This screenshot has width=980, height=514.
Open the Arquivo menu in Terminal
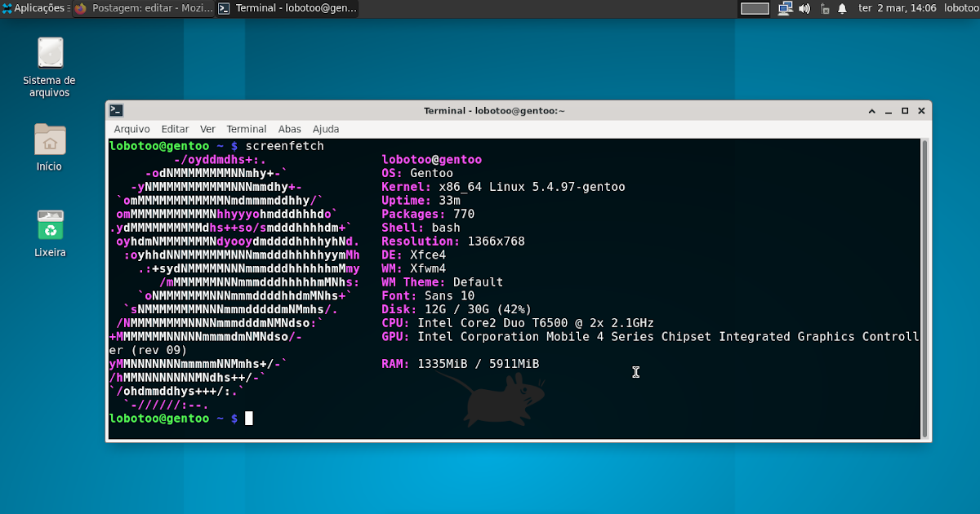pyautogui.click(x=131, y=129)
